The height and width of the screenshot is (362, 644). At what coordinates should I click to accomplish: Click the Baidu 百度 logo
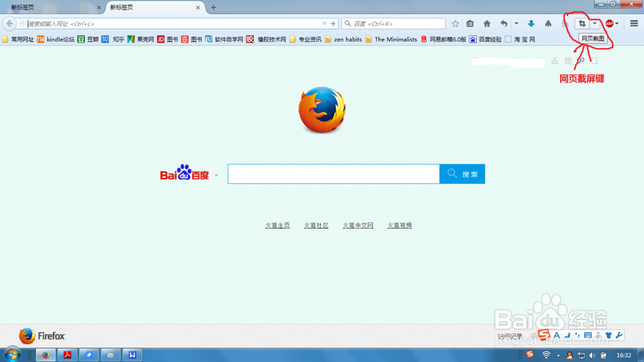[184, 173]
